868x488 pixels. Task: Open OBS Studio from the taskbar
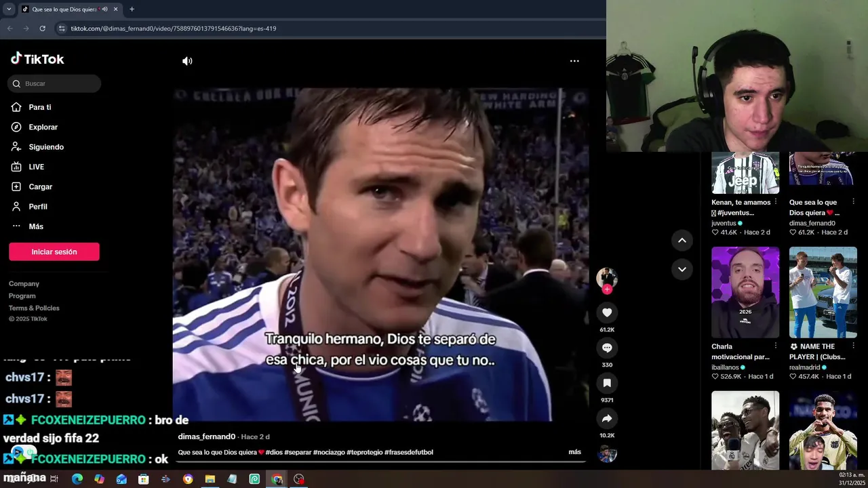(299, 479)
